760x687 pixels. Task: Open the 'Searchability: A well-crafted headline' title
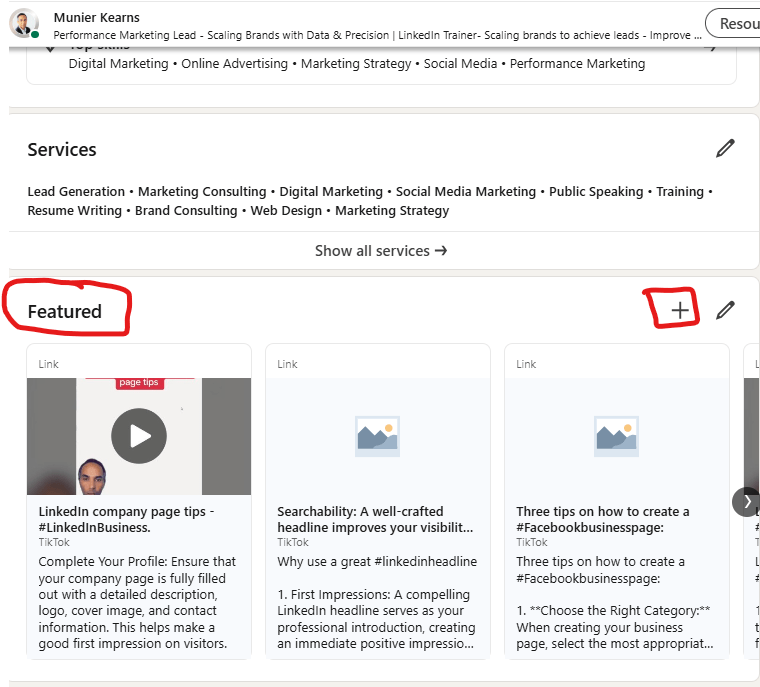375,519
